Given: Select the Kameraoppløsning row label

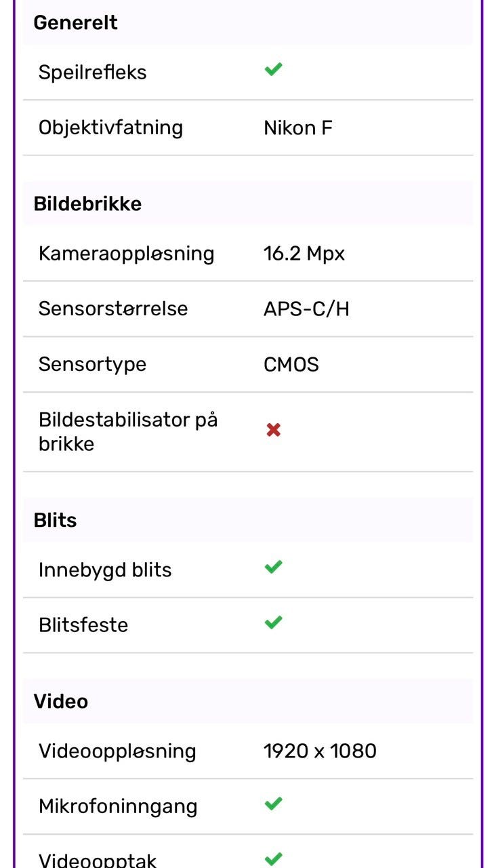Looking at the screenshot, I should click(126, 254).
